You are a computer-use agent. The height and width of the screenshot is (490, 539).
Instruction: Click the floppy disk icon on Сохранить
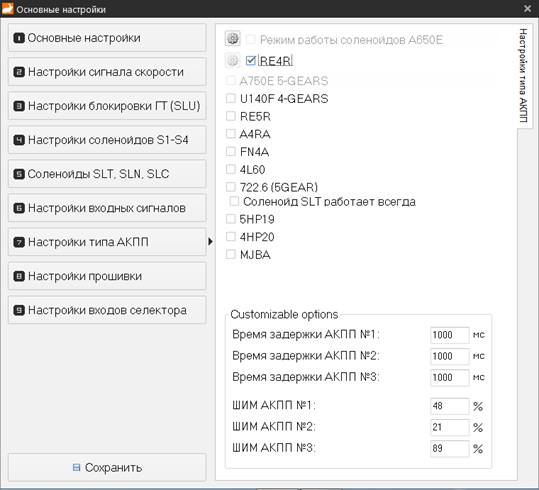(76, 467)
